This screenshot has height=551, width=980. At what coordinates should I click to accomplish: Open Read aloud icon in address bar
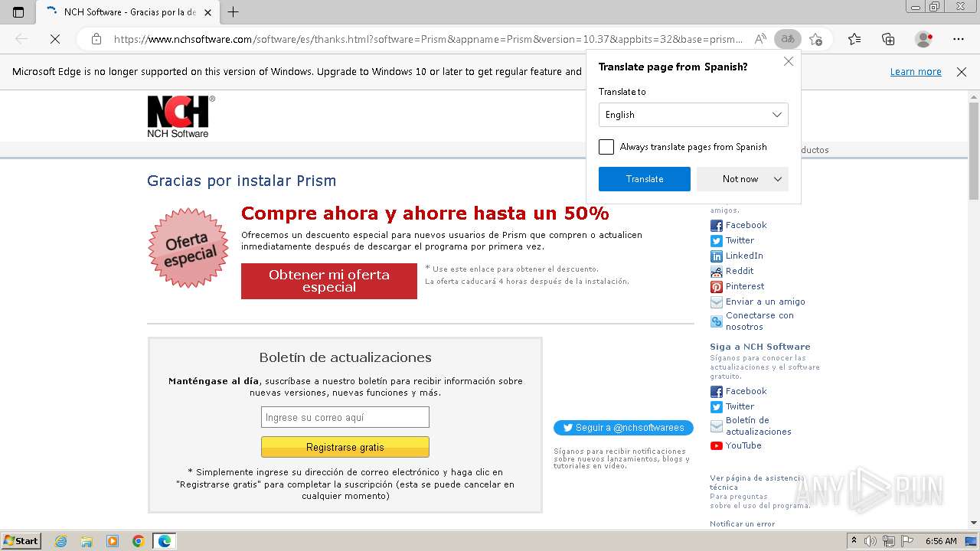[760, 39]
